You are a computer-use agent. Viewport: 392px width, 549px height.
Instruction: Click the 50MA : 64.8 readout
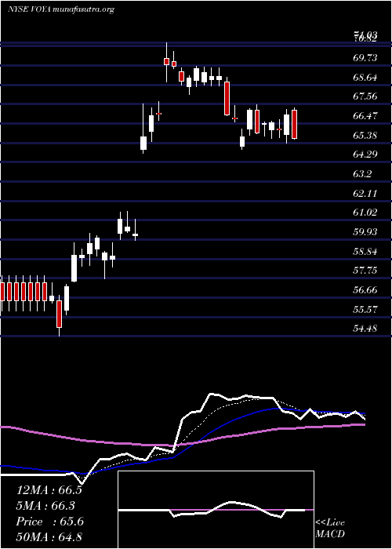(49, 536)
